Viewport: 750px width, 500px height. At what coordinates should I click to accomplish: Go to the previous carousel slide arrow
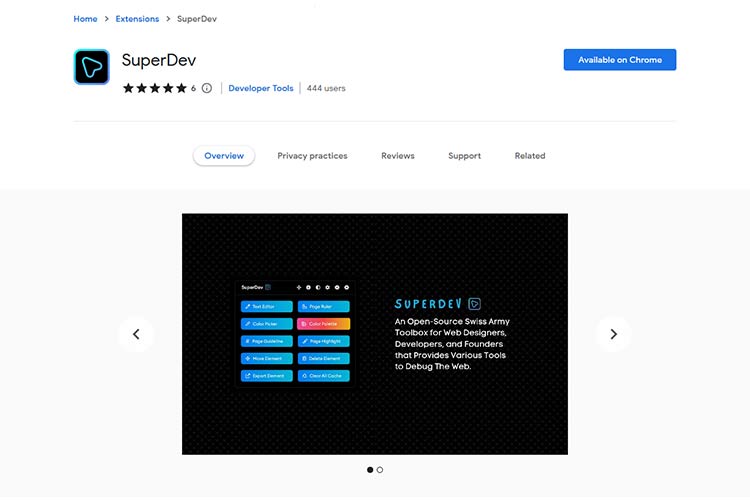click(x=136, y=334)
